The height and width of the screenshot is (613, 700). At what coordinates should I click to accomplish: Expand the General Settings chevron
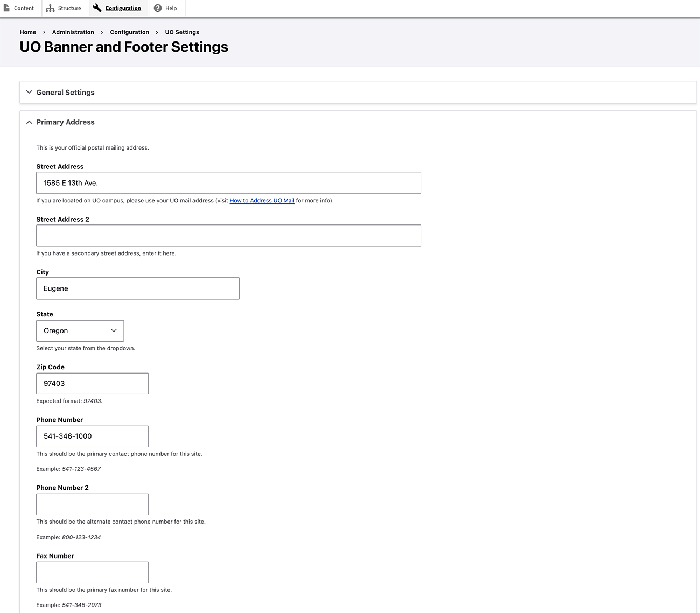tap(29, 92)
